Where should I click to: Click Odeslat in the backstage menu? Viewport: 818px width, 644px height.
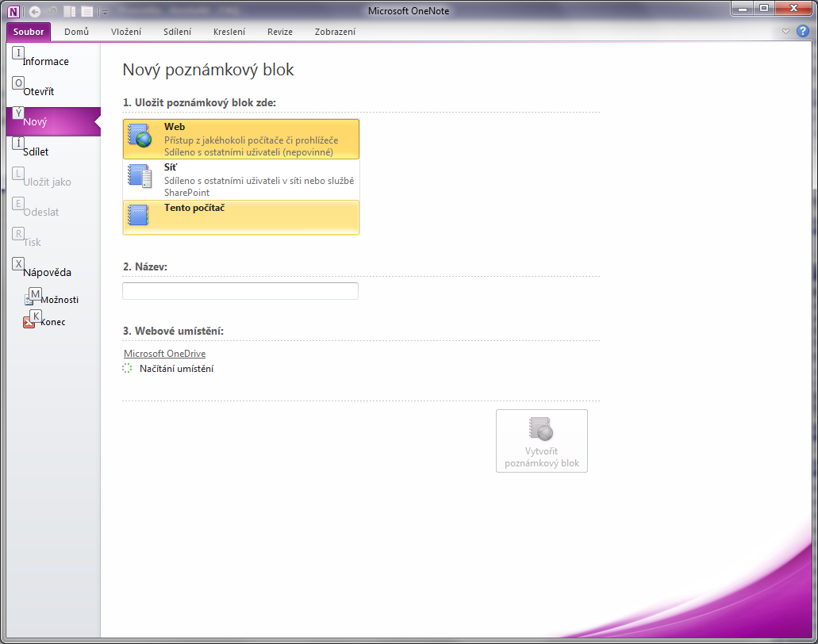53,213
